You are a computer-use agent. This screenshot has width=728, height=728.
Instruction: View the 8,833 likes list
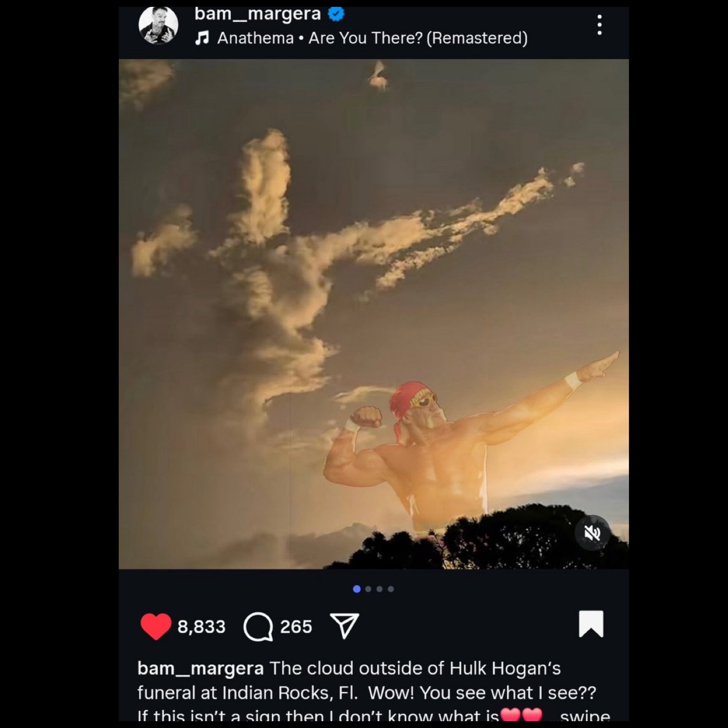(201, 627)
